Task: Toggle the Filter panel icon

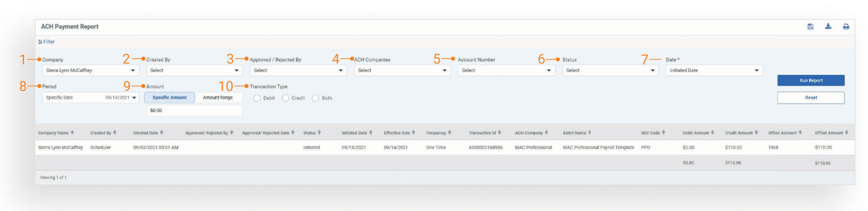Action: click(40, 42)
